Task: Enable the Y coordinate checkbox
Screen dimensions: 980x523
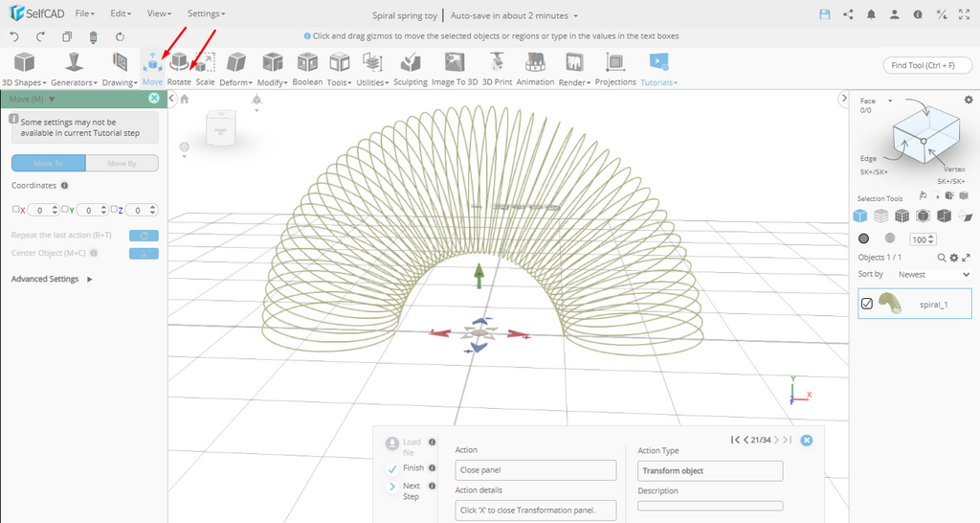Action: pos(64,209)
